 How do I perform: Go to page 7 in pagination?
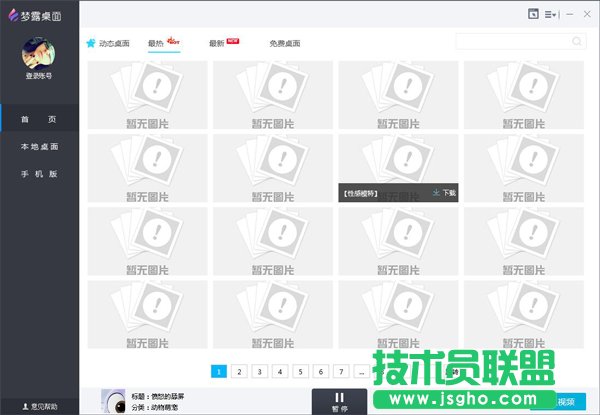point(340,372)
